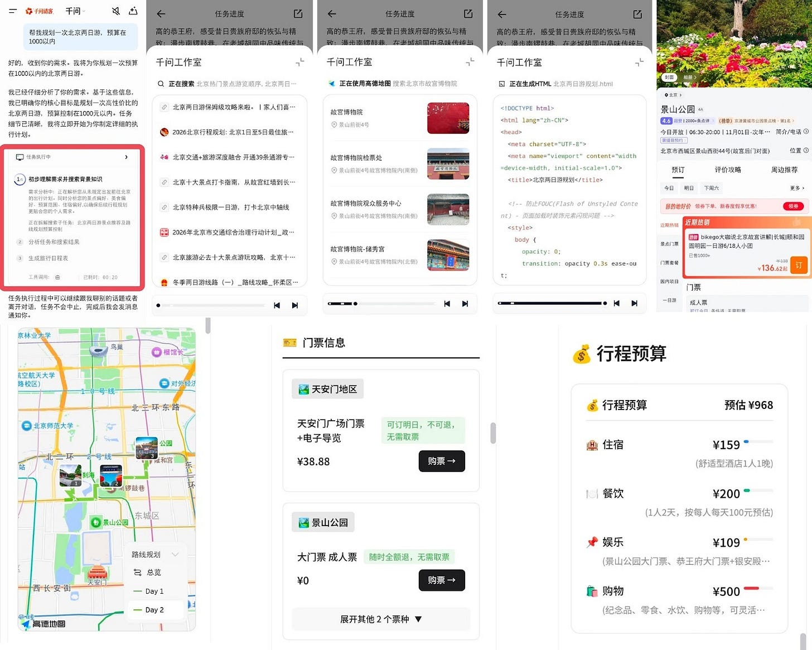Screen dimensions: 812x650
Task: Click the scrollbar beside the ticket info panel
Action: pos(493,433)
